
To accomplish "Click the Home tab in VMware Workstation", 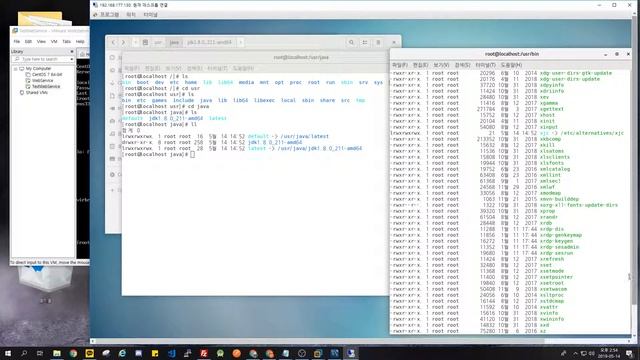I will pyautogui.click(x=84, y=54).
